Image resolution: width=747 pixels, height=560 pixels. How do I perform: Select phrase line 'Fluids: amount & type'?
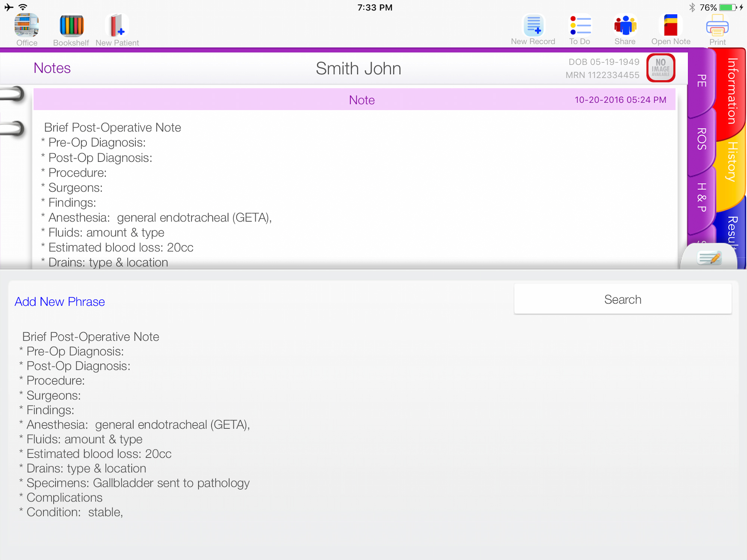click(84, 439)
